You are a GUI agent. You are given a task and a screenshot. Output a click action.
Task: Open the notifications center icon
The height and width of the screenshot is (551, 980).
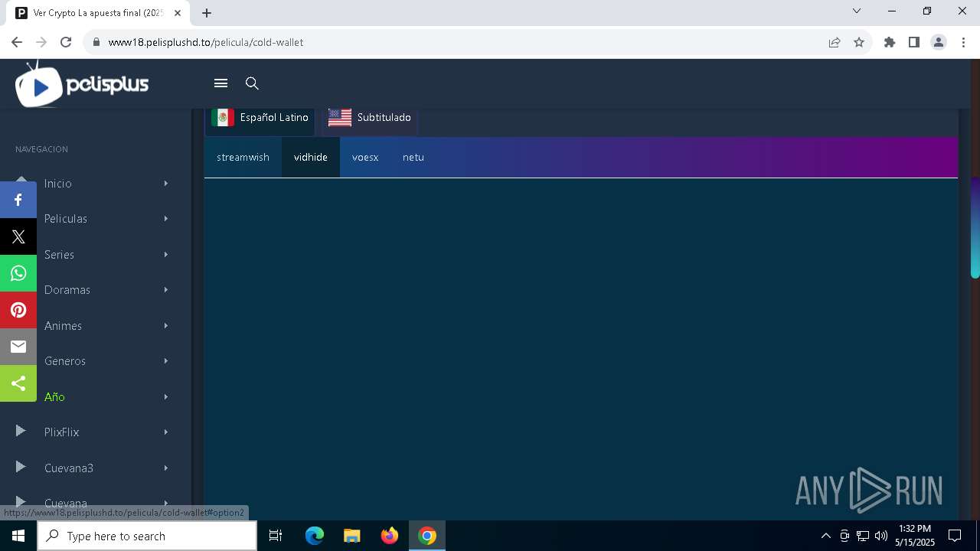point(955,536)
